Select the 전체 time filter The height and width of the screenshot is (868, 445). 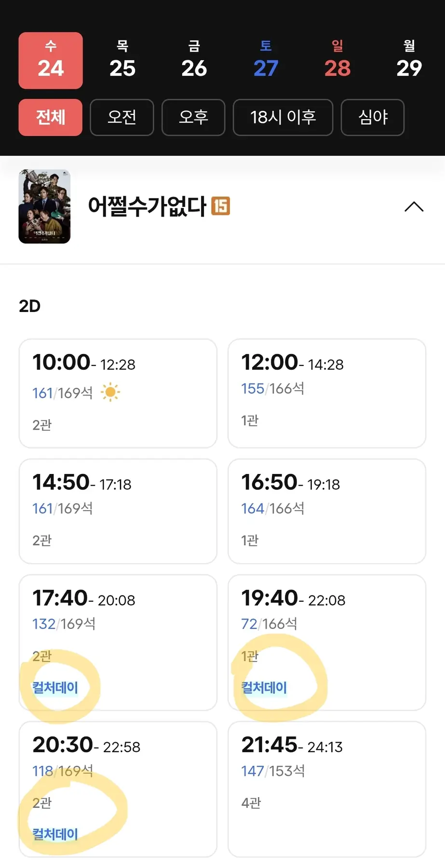pyautogui.click(x=51, y=117)
